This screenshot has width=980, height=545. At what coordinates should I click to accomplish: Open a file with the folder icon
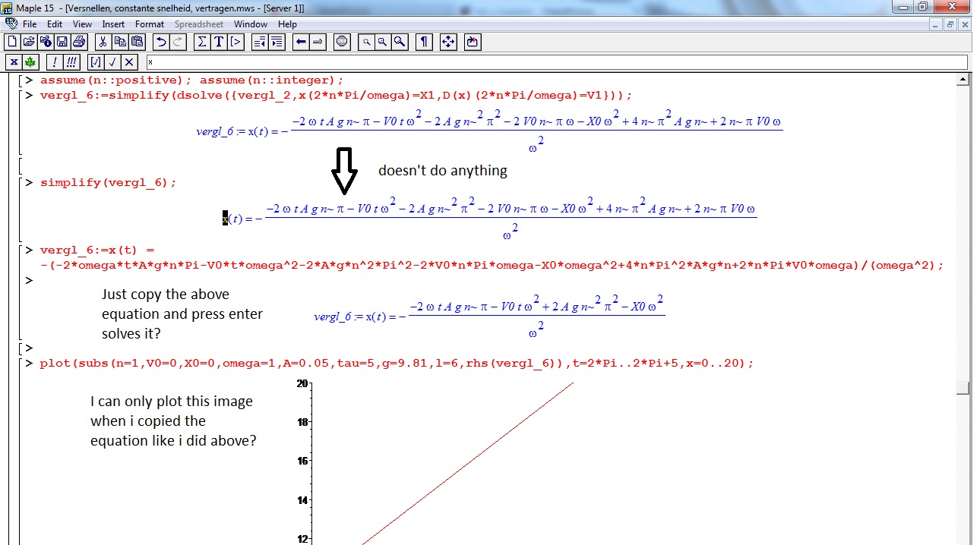coord(28,42)
